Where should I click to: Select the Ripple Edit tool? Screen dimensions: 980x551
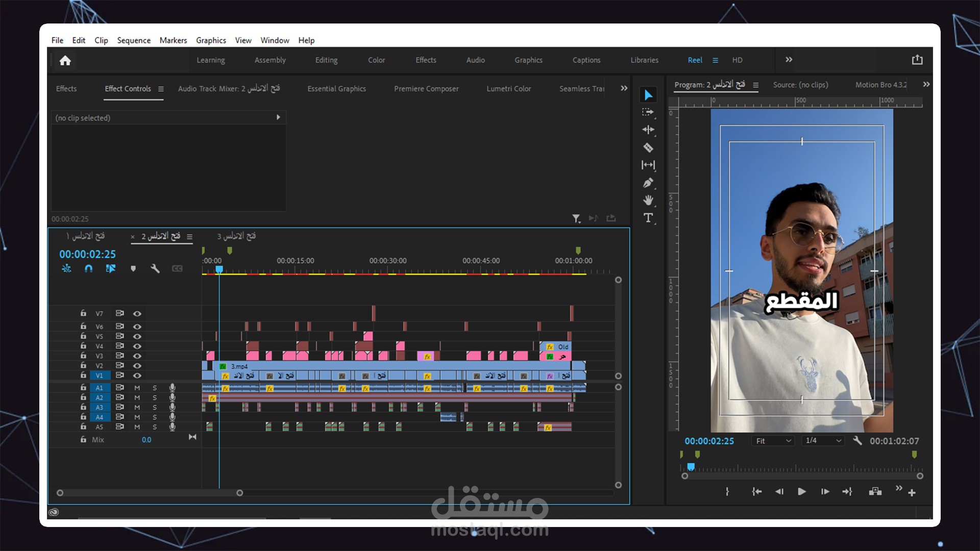click(x=648, y=130)
